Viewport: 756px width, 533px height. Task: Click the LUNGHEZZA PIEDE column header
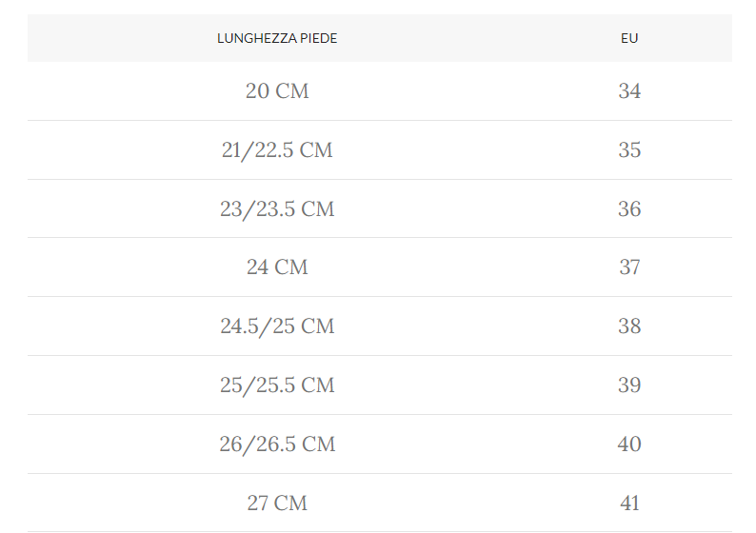click(277, 39)
